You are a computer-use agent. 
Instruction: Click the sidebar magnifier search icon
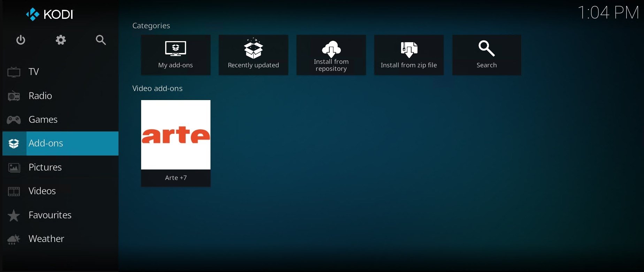tap(101, 40)
